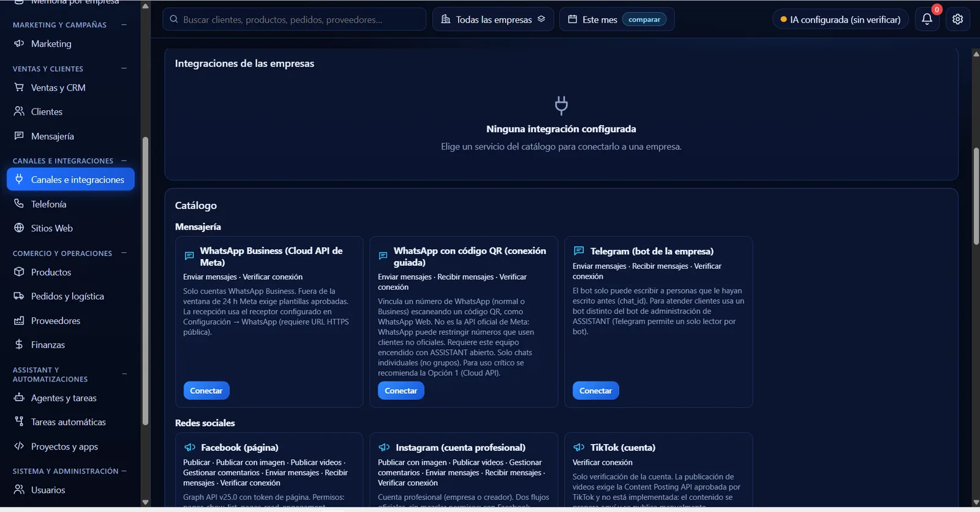Click the Proyectos y apps code icon

[19, 446]
